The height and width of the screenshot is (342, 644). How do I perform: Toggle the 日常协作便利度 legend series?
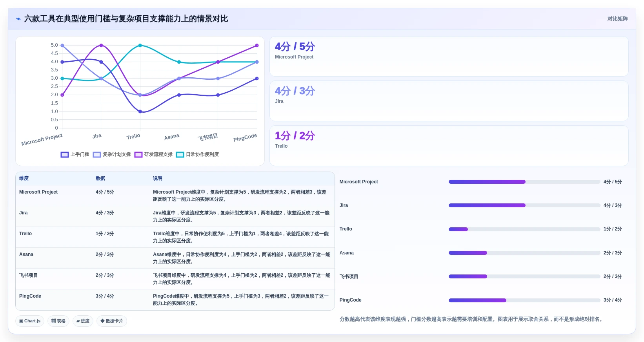click(x=197, y=154)
